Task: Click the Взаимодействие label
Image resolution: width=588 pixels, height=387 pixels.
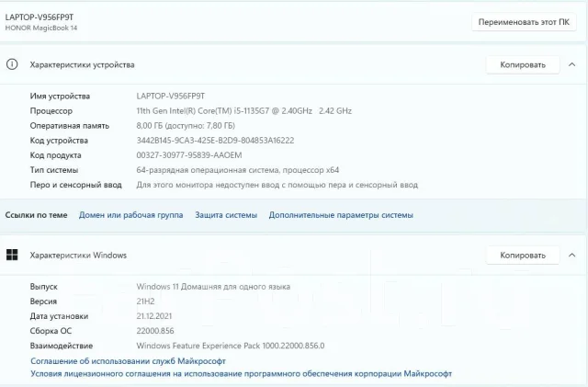Action: tap(62, 346)
